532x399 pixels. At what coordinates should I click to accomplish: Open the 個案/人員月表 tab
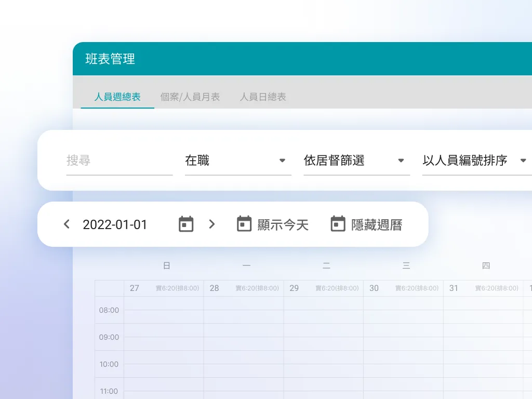tap(190, 97)
